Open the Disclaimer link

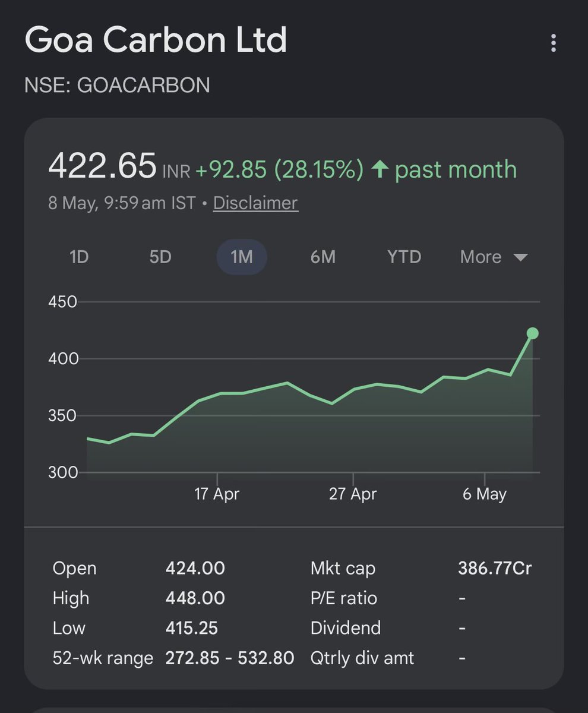point(255,203)
